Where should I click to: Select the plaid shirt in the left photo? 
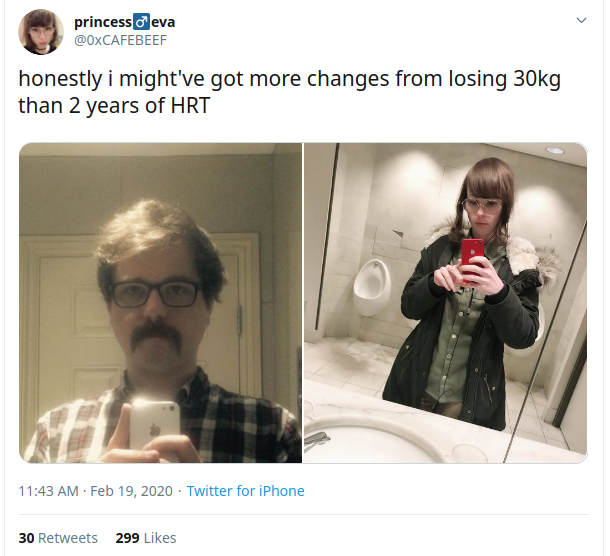pyautogui.click(x=163, y=418)
